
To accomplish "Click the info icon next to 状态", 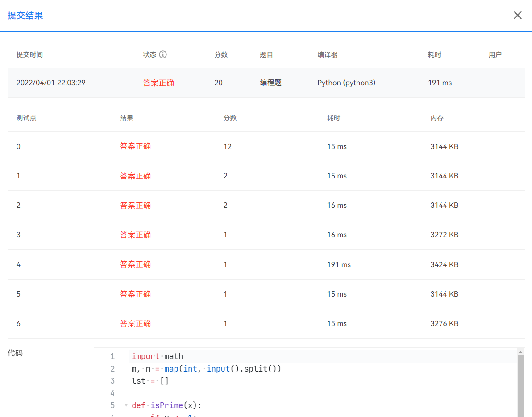I will pyautogui.click(x=163, y=54).
